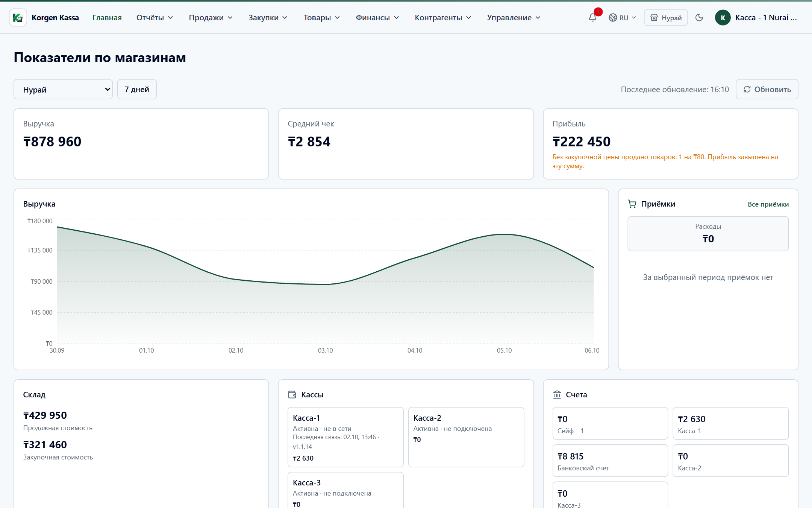Viewport: 812px width, 508px height.
Task: Toggle dark mode moon icon
Action: (x=699, y=18)
